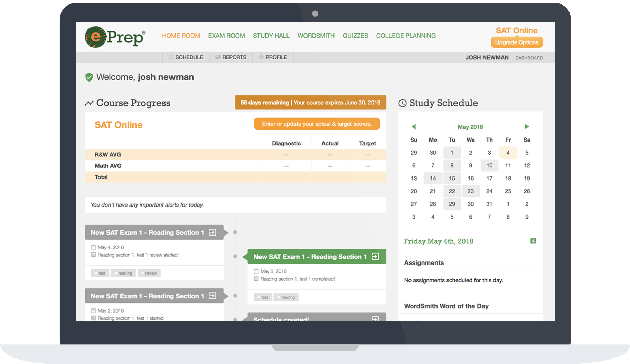Switch to the Reports tab

(x=231, y=57)
